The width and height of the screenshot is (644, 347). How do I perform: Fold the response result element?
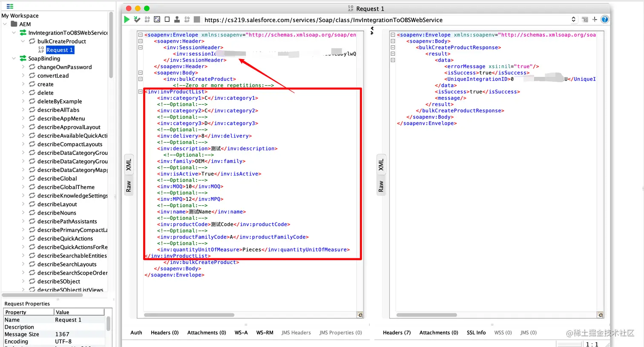[x=393, y=54]
